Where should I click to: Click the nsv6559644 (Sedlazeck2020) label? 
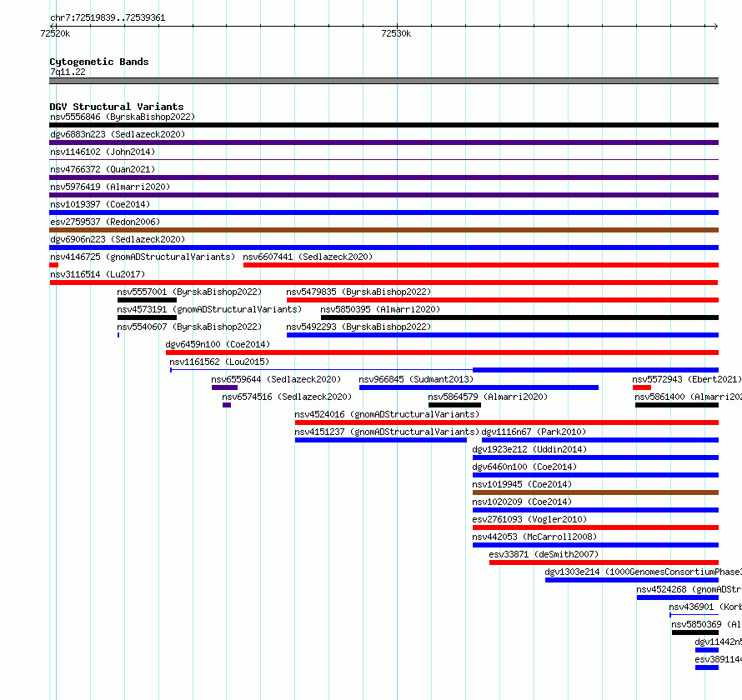pyautogui.click(x=276, y=379)
